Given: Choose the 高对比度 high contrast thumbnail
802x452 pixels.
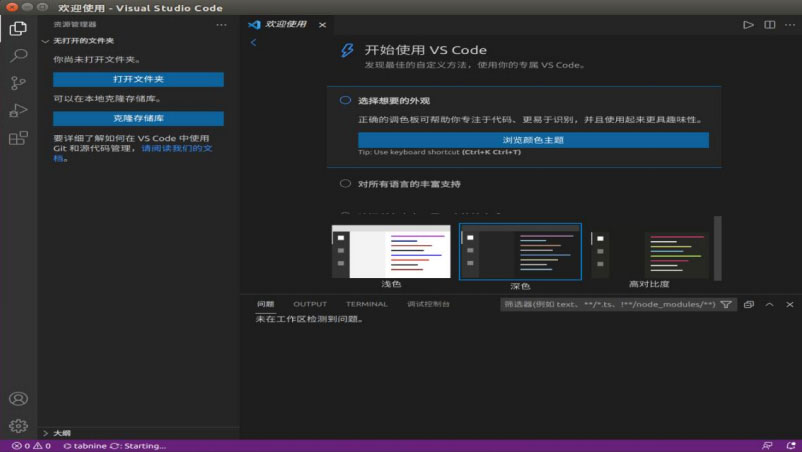Looking at the screenshot, I should click(650, 254).
